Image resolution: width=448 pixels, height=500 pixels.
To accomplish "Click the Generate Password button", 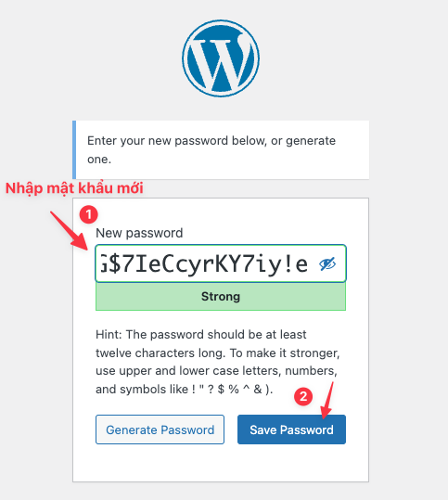I will click(x=160, y=429).
